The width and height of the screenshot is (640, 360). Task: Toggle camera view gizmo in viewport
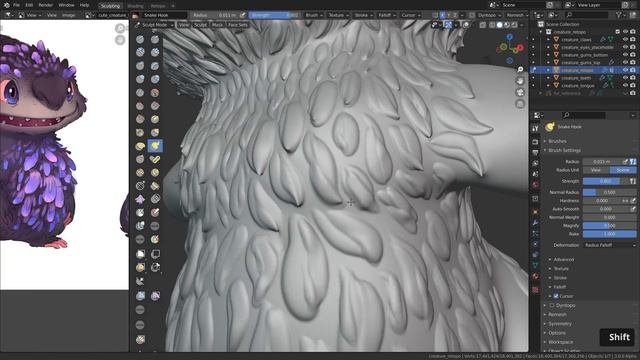pos(520,93)
